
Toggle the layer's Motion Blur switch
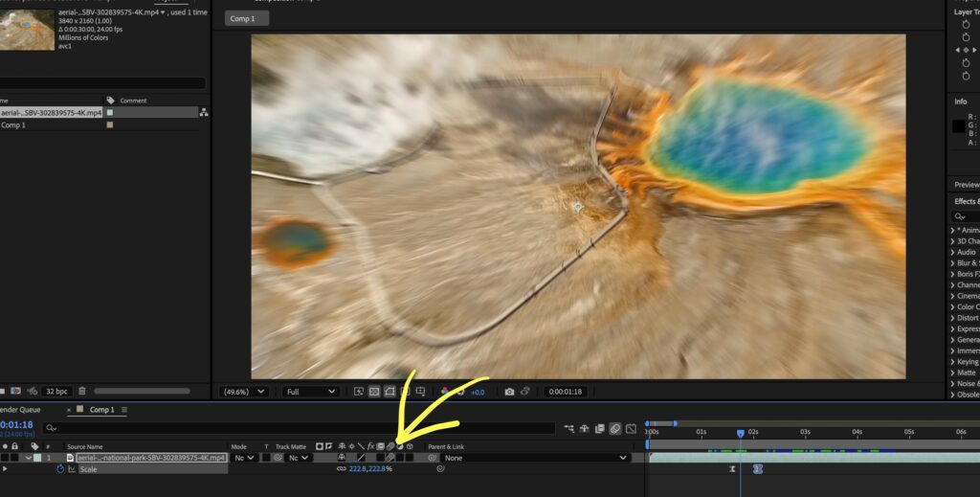coord(390,458)
